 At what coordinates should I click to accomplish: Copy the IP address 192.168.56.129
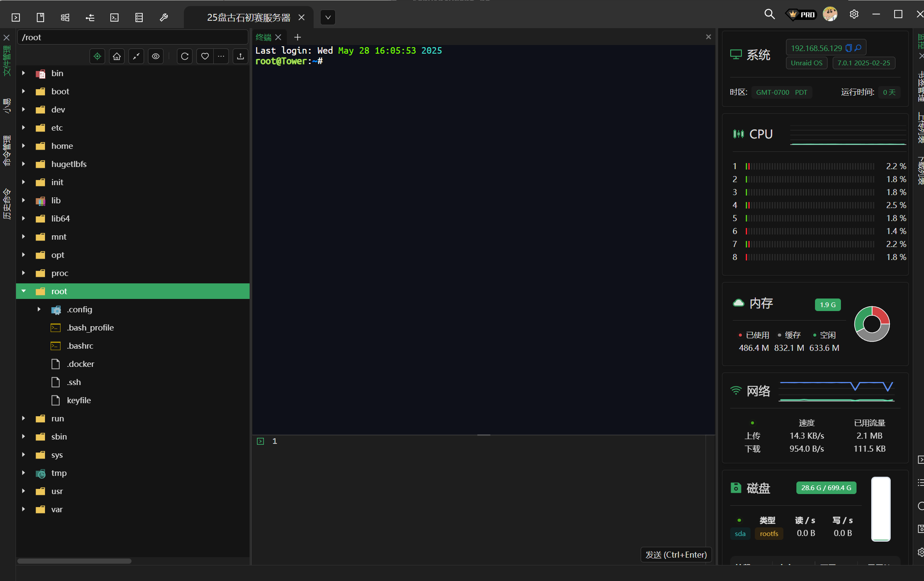click(849, 48)
